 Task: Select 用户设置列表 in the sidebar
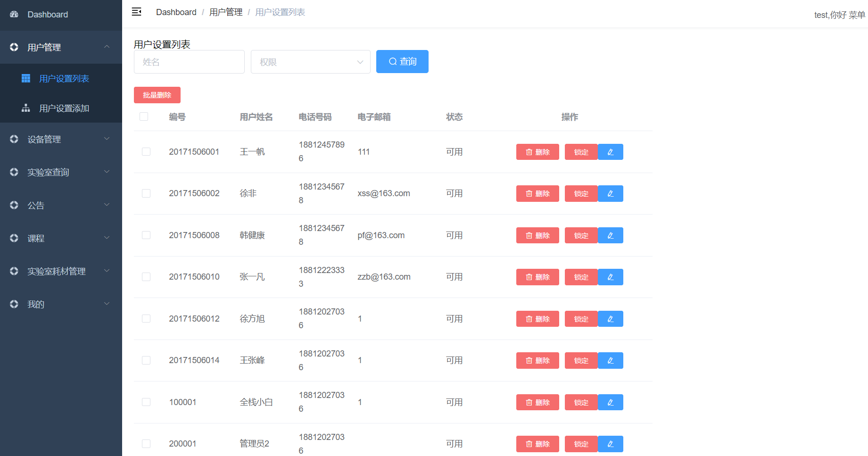[x=61, y=78]
